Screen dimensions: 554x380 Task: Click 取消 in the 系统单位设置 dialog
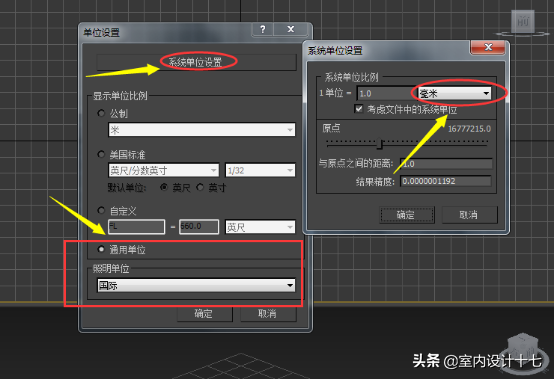pyautogui.click(x=470, y=215)
